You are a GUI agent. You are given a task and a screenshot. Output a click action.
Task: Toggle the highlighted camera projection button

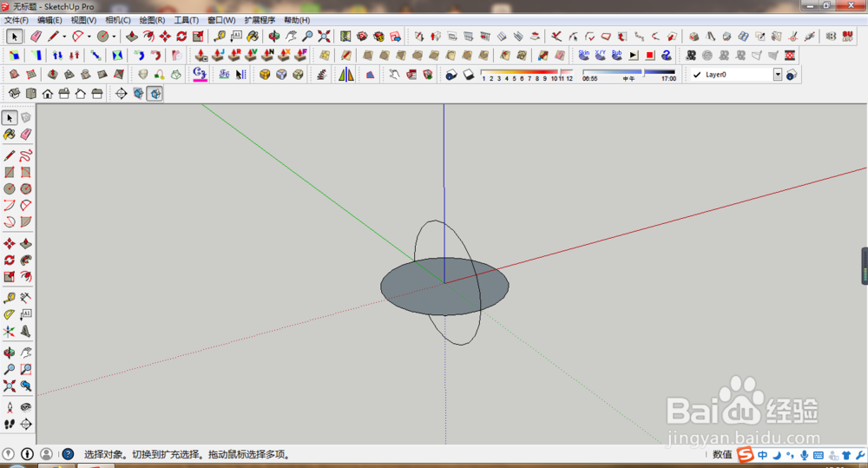[155, 94]
